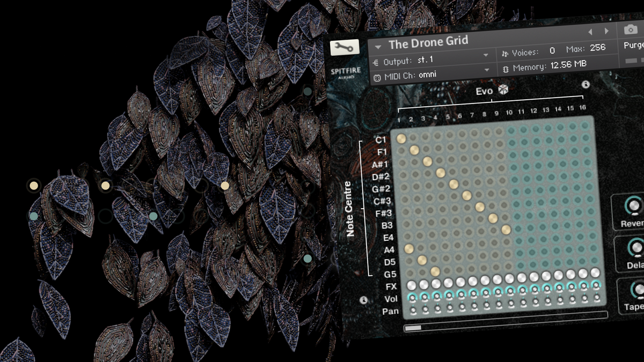Screen dimensions: 644x362
Task: Go to next instrument with right arrow
Action: coord(606,31)
